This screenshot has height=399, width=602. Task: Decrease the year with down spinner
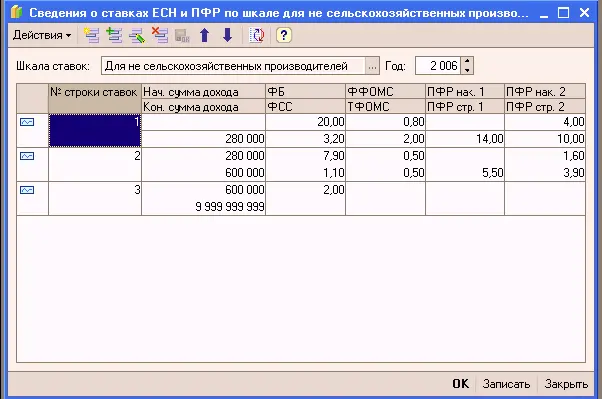click(x=467, y=70)
